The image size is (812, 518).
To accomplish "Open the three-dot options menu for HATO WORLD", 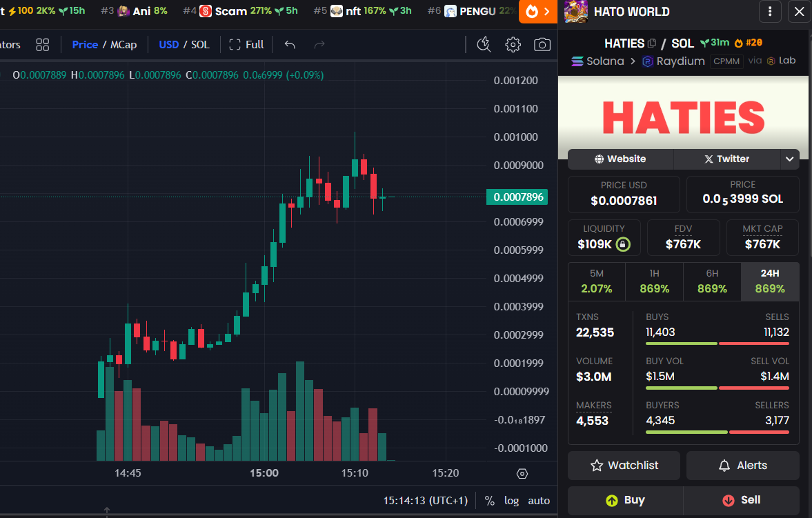I will pyautogui.click(x=770, y=12).
